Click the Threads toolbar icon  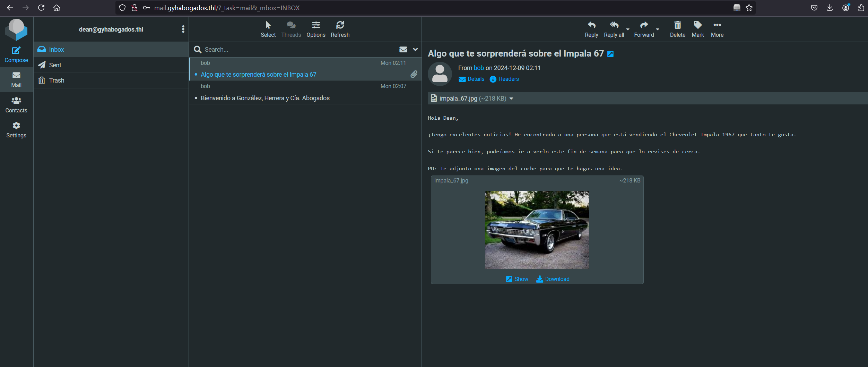[291, 29]
